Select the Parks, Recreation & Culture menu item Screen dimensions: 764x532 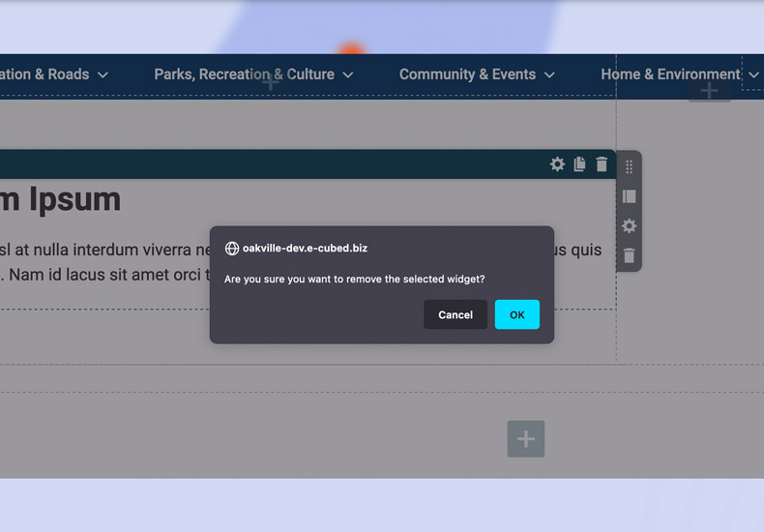pos(244,74)
